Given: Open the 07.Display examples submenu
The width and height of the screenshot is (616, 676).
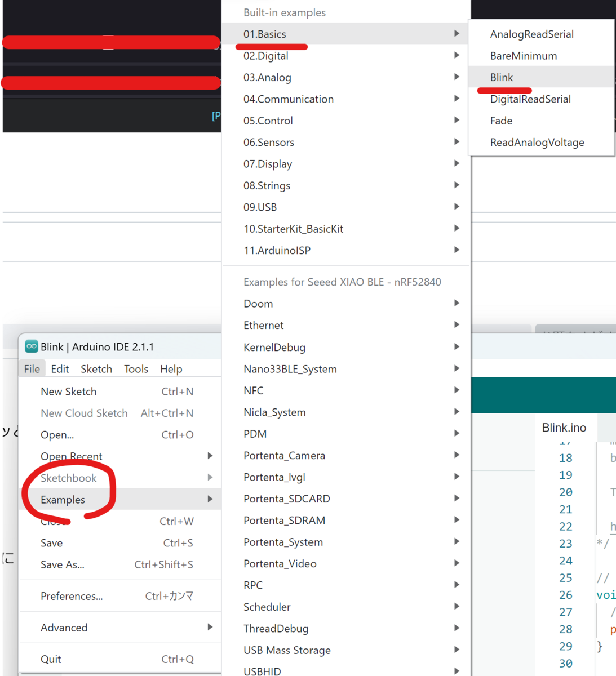Looking at the screenshot, I should point(345,164).
